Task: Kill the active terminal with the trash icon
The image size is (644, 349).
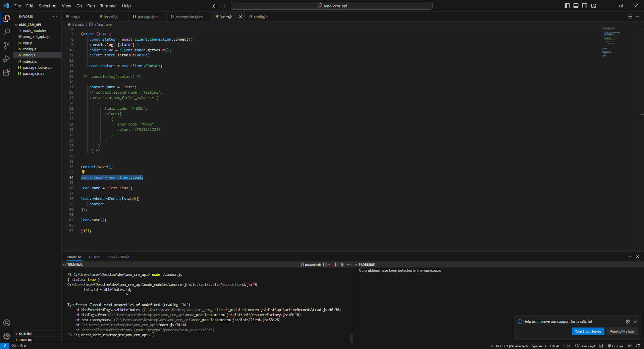Action: click(x=342, y=264)
